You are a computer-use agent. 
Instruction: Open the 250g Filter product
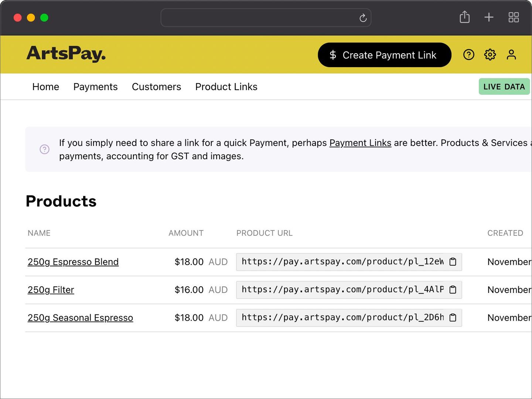51,290
